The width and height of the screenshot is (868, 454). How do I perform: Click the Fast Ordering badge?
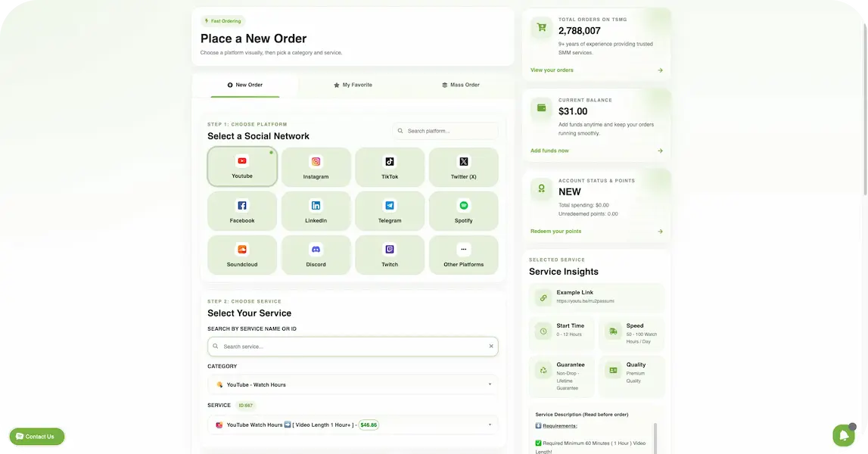tap(223, 21)
